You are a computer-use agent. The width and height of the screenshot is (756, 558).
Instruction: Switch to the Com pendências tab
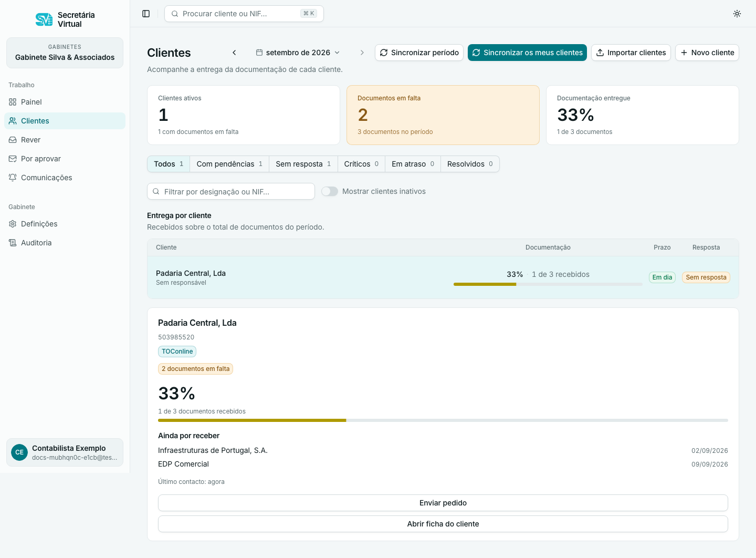(x=229, y=164)
